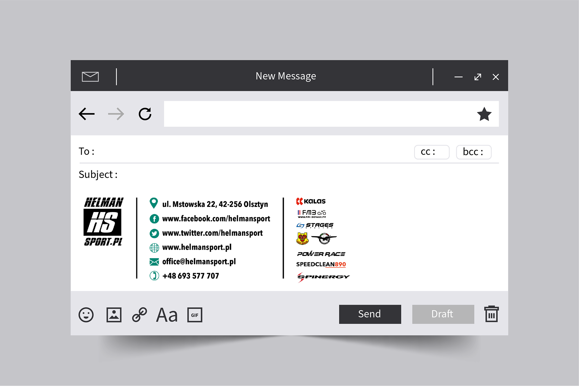Click the phone handset icon
Screen dimensions: 579x392
pyautogui.click(x=154, y=276)
